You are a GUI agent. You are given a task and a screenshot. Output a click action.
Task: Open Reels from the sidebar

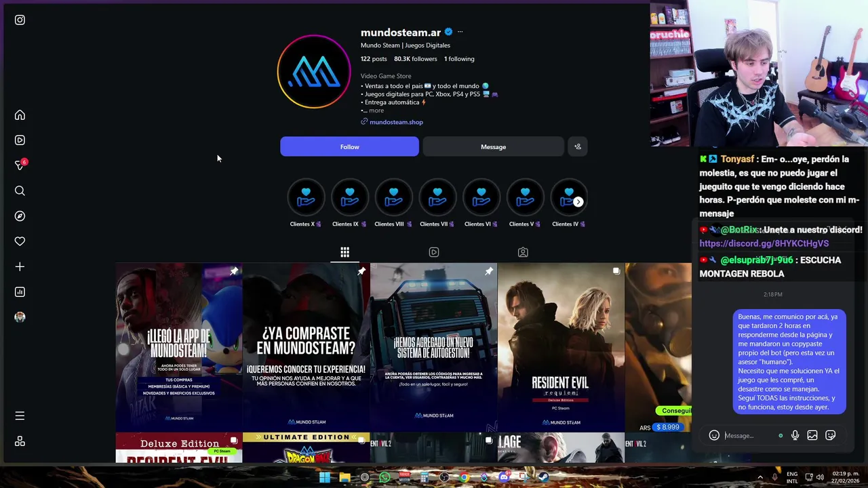(20, 140)
